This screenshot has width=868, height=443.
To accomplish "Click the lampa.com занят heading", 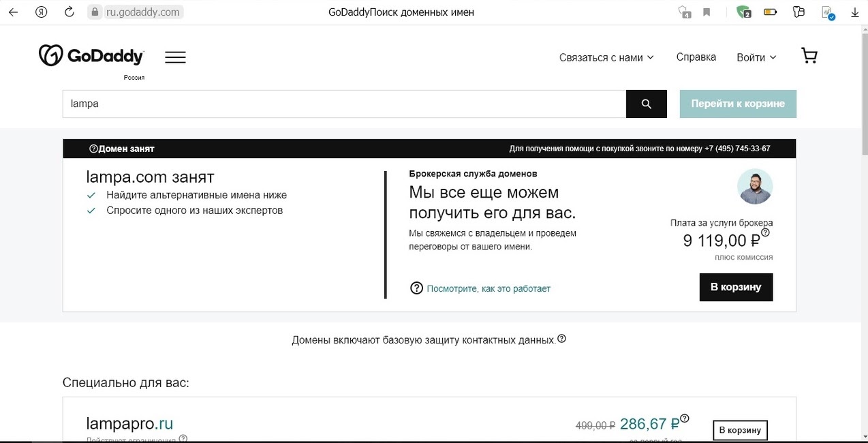I will [150, 177].
